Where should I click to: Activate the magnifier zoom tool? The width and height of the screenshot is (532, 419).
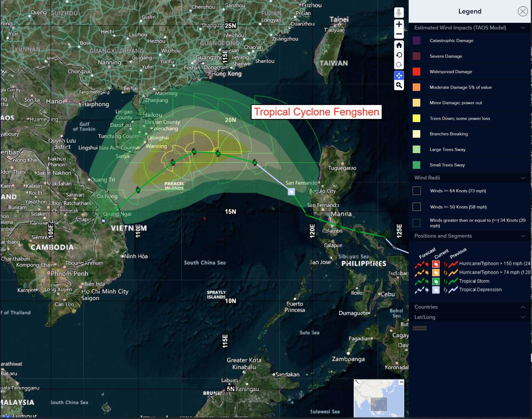399,85
